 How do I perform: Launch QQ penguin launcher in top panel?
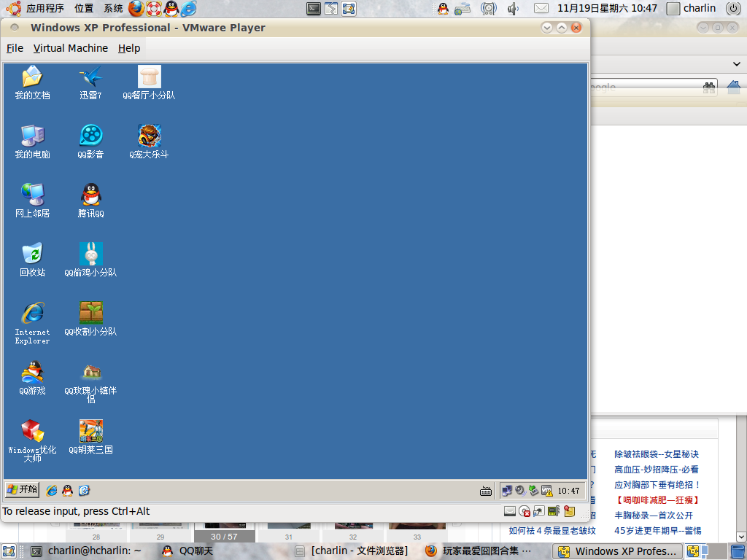[x=171, y=8]
